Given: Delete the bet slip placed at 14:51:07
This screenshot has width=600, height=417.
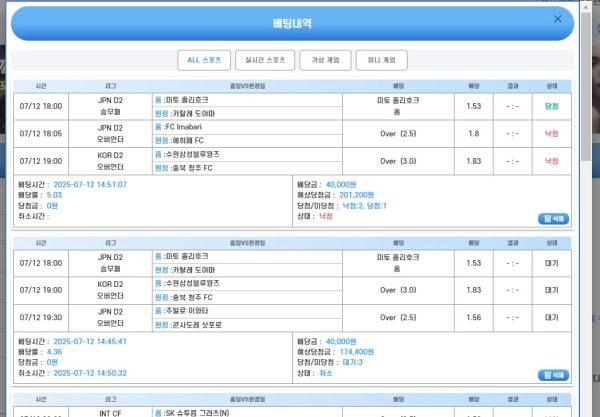Looking at the screenshot, I should point(553,219).
